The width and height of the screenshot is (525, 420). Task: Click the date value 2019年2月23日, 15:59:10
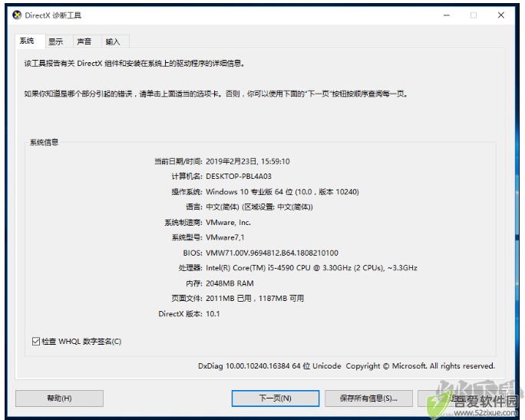[248, 161]
